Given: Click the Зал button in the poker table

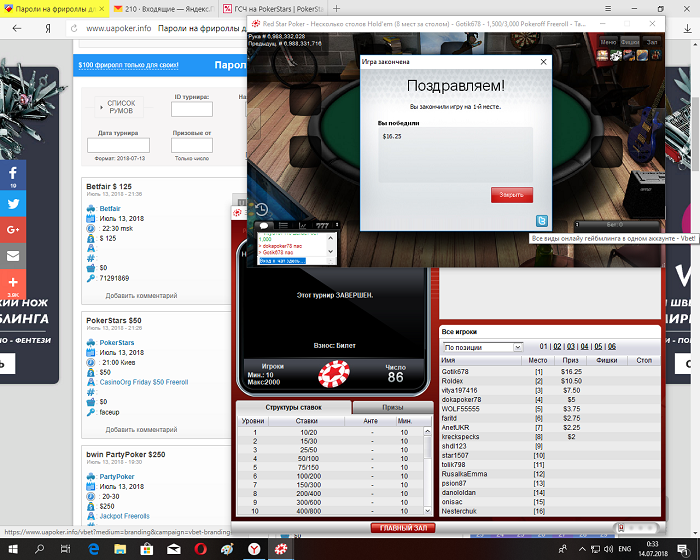Looking at the screenshot, I should point(652,42).
